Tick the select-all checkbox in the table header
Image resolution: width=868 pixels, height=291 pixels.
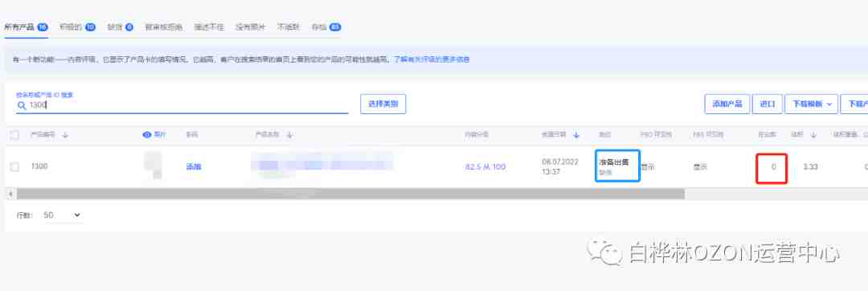[x=14, y=134]
